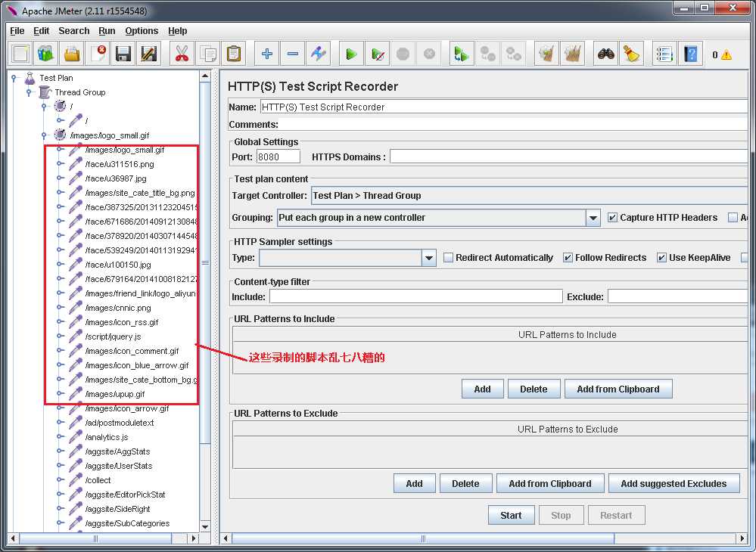
Task: Open the Function Helper list icon
Action: [664, 54]
